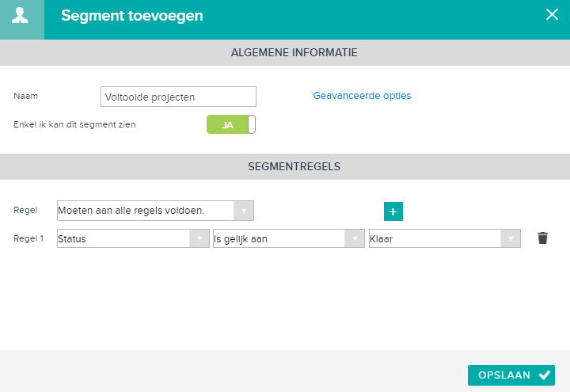570x392 pixels.
Task: Click the 'Segment toevoegen' dialog title
Action: (132, 16)
